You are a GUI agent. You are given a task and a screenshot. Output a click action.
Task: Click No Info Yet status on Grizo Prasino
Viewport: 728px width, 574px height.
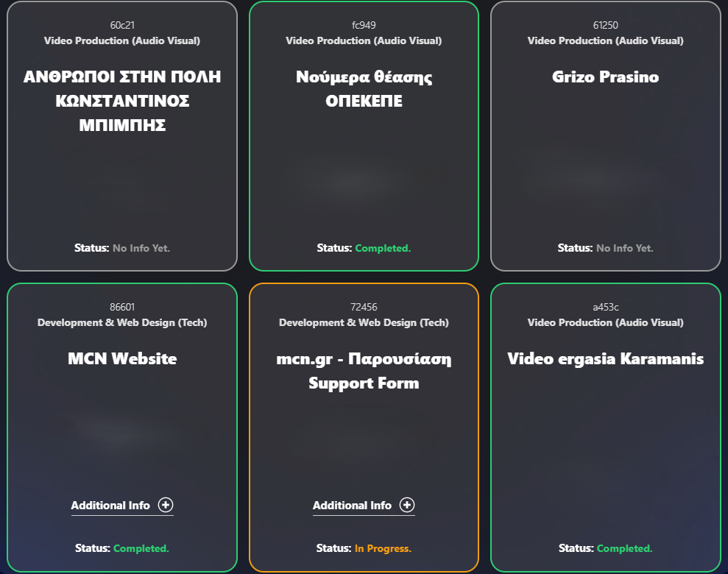pos(624,248)
